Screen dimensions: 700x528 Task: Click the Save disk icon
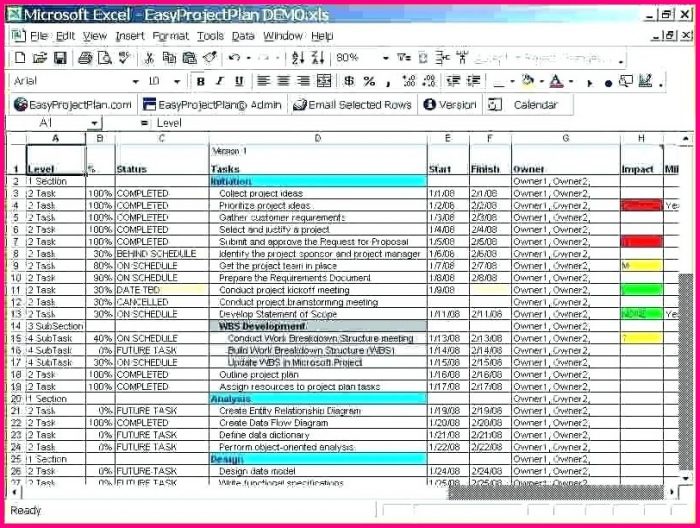[x=60, y=58]
